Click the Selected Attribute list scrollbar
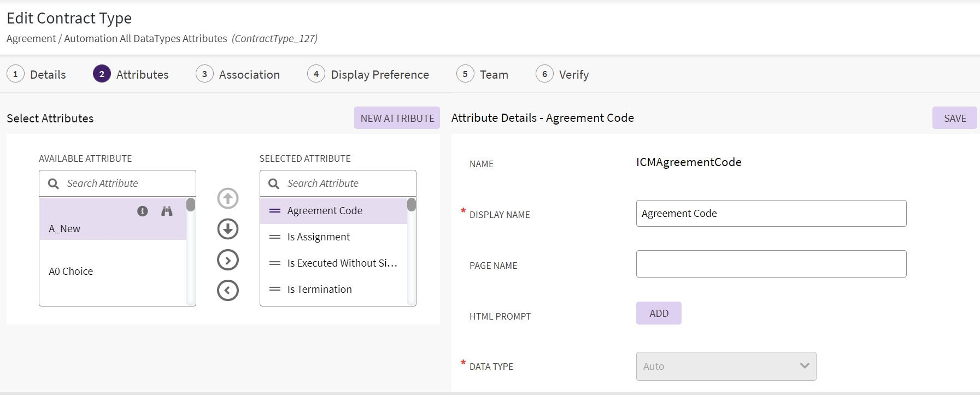 coord(412,251)
